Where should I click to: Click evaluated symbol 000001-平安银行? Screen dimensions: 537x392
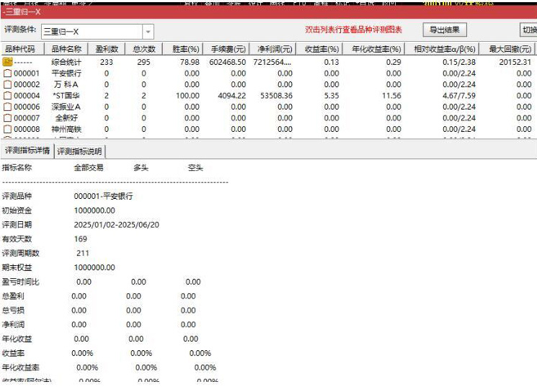pyautogui.click(x=103, y=196)
